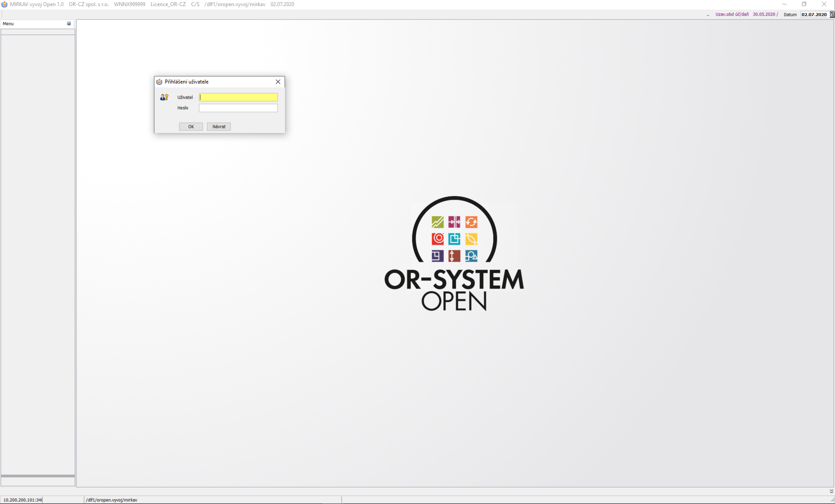
Task: Click the Uzav.obd úč/daň period text
Action: (732, 14)
